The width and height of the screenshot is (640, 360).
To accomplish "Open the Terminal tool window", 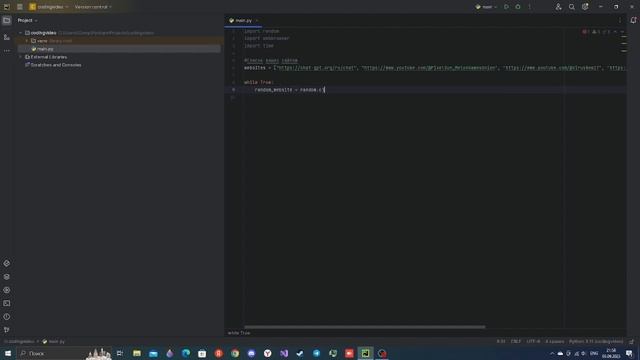I will 7,303.
